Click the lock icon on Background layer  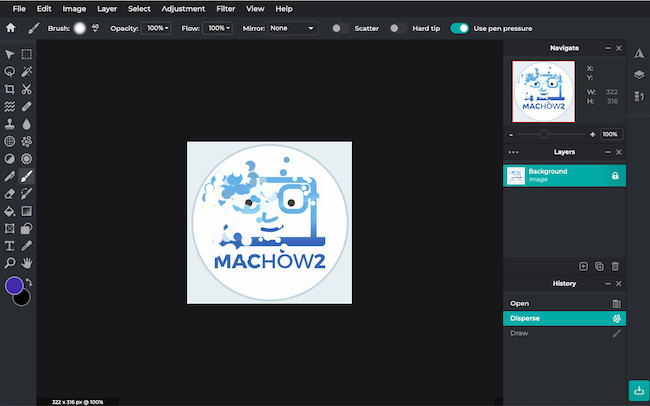(615, 176)
